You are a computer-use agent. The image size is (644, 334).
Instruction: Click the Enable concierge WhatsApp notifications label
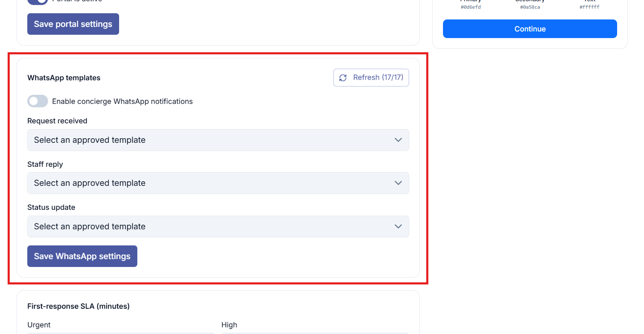pyautogui.click(x=122, y=101)
